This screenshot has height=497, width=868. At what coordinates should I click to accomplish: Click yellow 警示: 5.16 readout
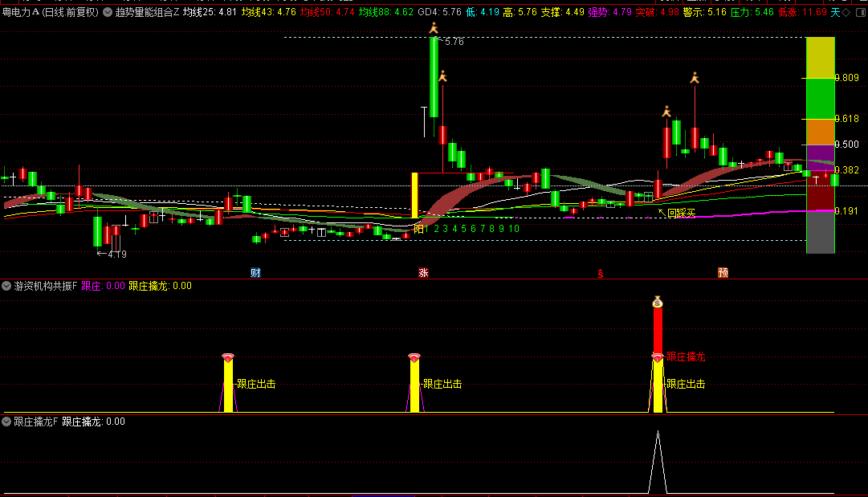[705, 12]
